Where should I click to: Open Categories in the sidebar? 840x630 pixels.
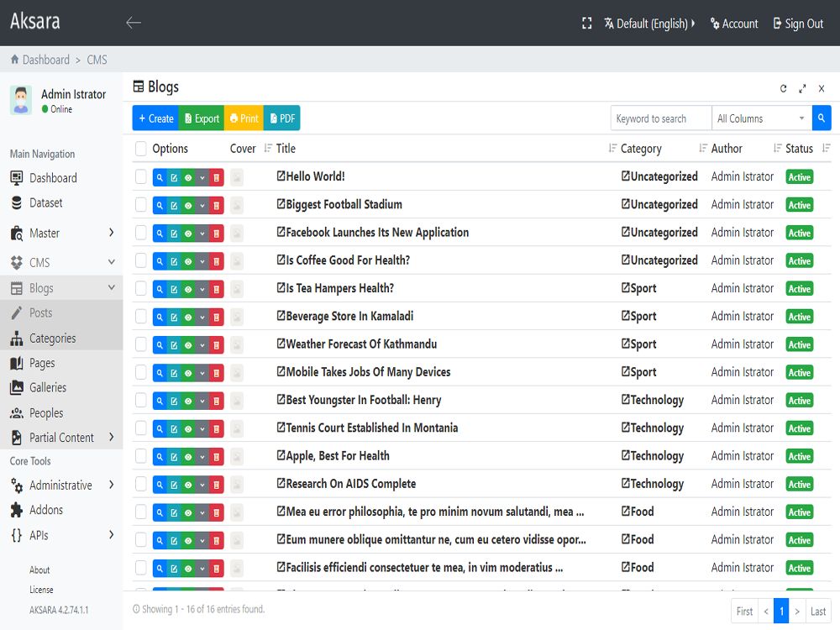(x=52, y=339)
